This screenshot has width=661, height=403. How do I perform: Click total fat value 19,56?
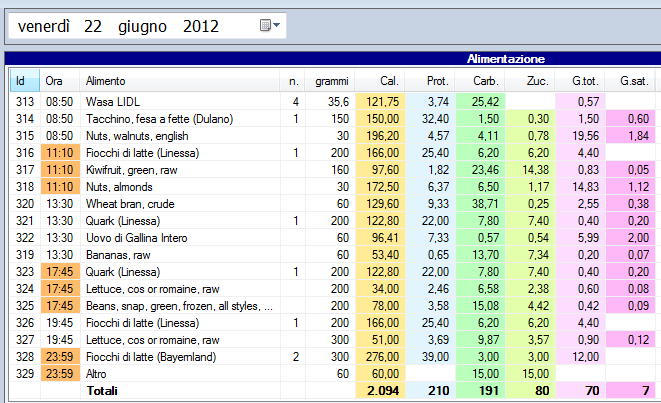click(x=580, y=136)
